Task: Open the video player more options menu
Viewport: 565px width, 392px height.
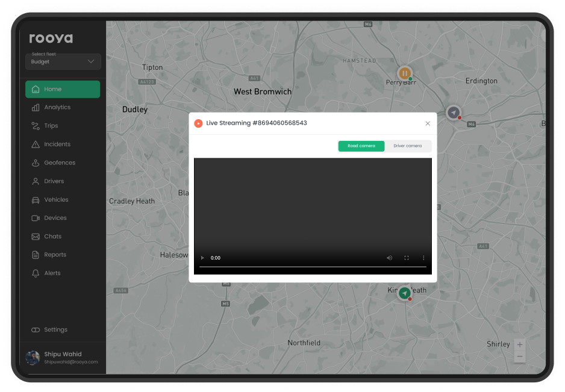Action: 423,258
